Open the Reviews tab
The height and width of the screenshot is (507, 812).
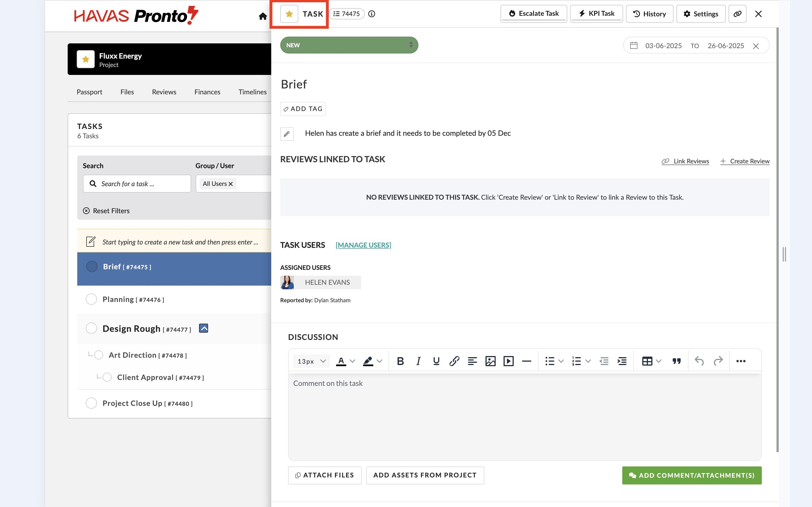tap(164, 92)
